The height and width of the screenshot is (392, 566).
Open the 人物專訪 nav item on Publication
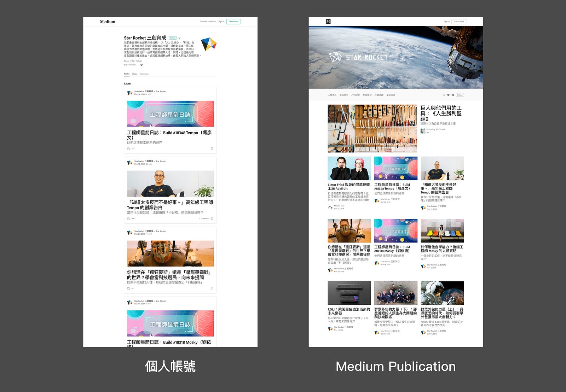pyautogui.click(x=332, y=95)
